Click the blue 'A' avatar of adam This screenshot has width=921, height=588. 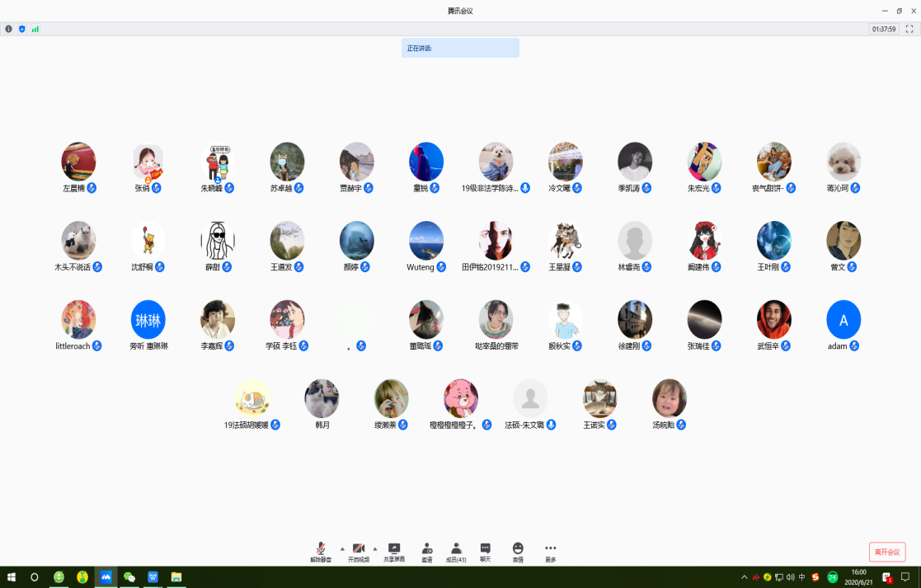pyautogui.click(x=843, y=320)
